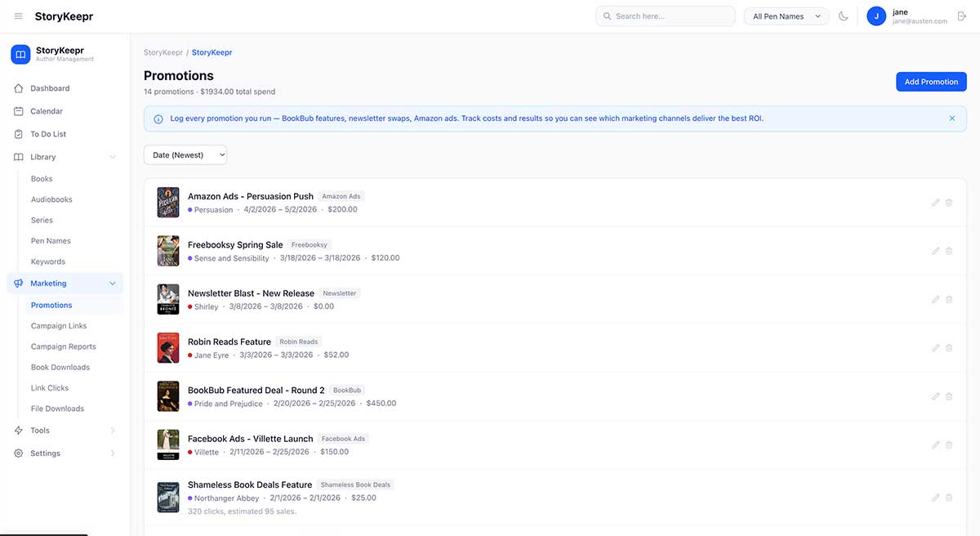Open Campaign Links in the sidebar
The width and height of the screenshot is (980, 536).
[x=59, y=326]
